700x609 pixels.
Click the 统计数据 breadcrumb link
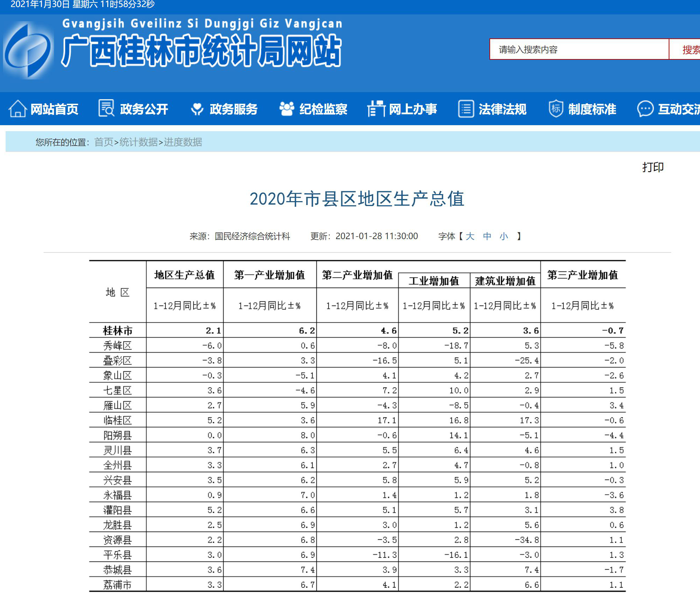tap(139, 142)
